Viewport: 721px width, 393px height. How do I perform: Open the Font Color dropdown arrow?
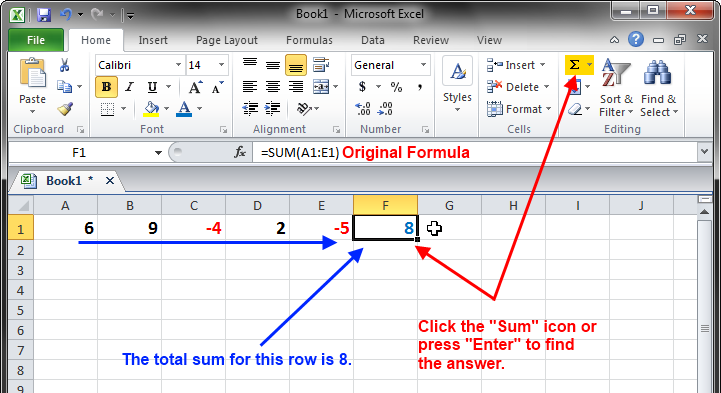tap(200, 109)
